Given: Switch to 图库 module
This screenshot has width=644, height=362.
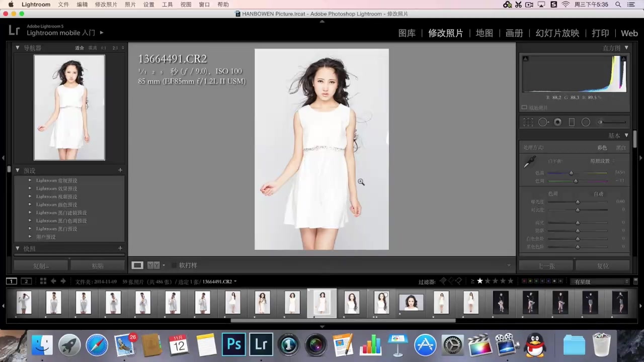Looking at the screenshot, I should (407, 33).
